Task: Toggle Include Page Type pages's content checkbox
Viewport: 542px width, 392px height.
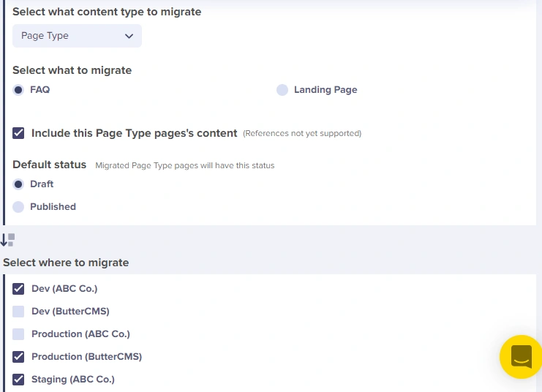Action: (x=19, y=133)
